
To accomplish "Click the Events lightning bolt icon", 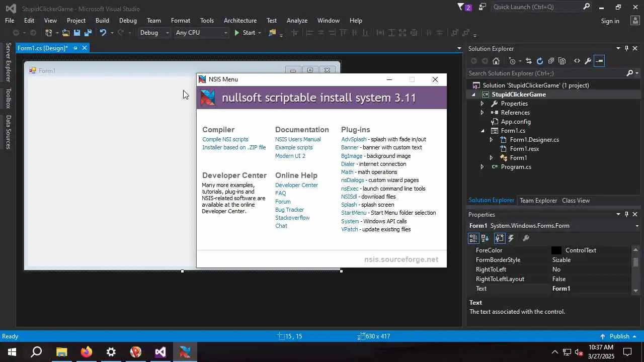I will [511, 238].
